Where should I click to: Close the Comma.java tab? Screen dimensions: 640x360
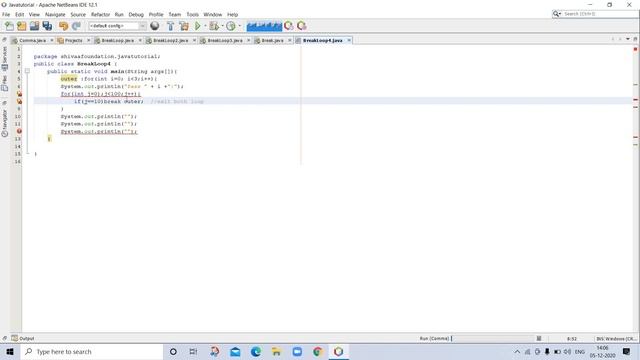52,40
